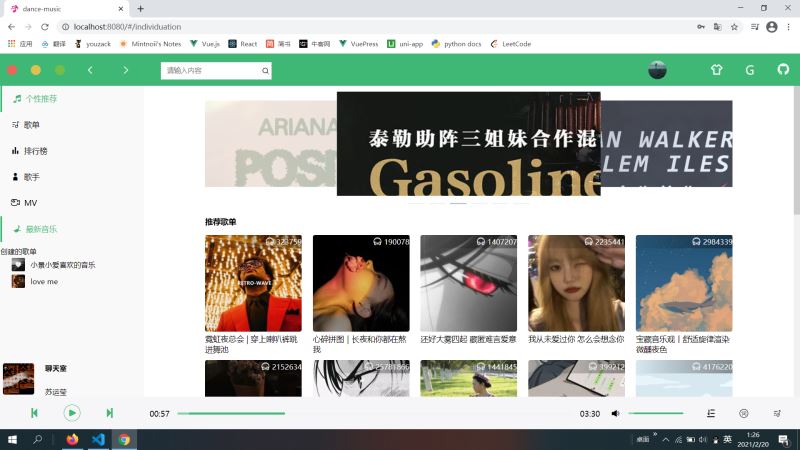Screen dimensions: 800x450
Task: Bookmark the page with the star icon
Action: (734, 27)
